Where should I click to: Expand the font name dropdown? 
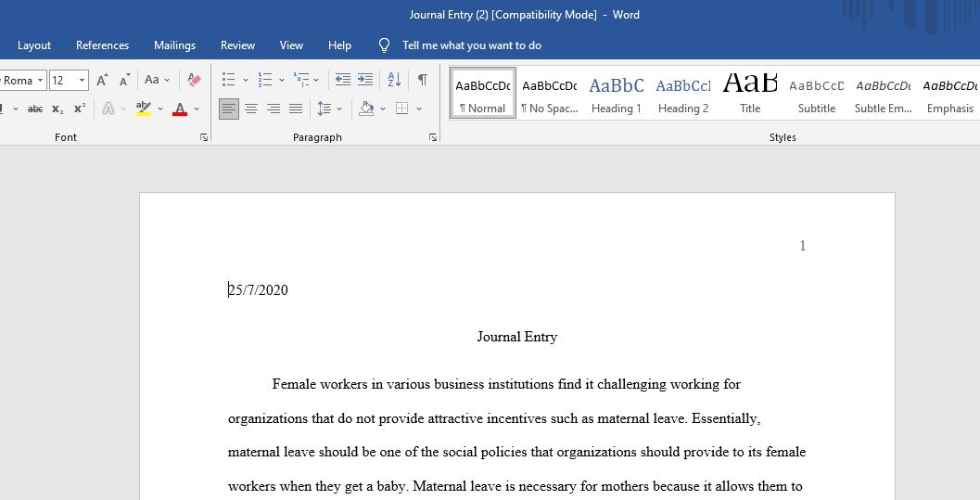pyautogui.click(x=41, y=80)
